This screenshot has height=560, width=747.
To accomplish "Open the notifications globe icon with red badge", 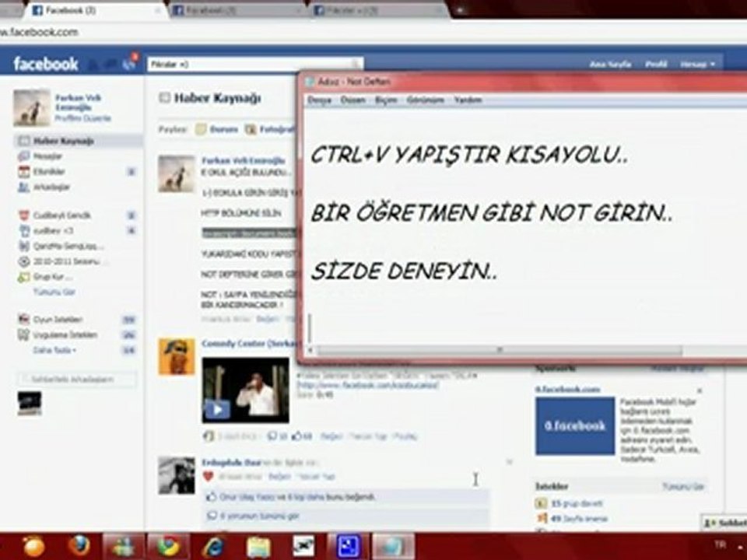I will [x=129, y=62].
